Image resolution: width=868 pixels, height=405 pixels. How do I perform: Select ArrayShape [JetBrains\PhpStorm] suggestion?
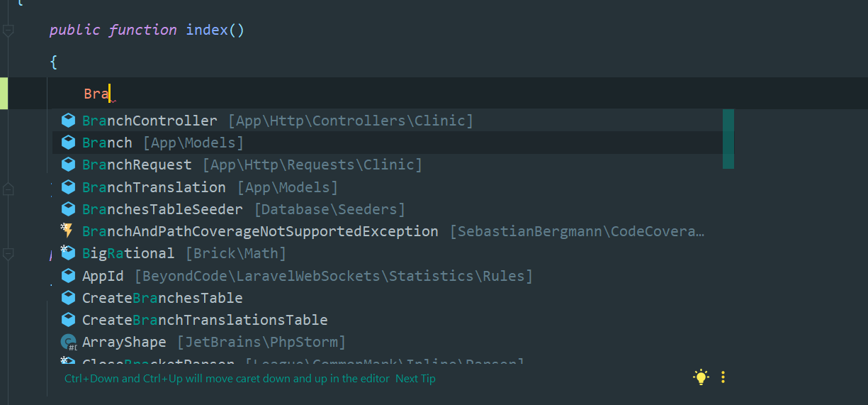tap(393, 342)
